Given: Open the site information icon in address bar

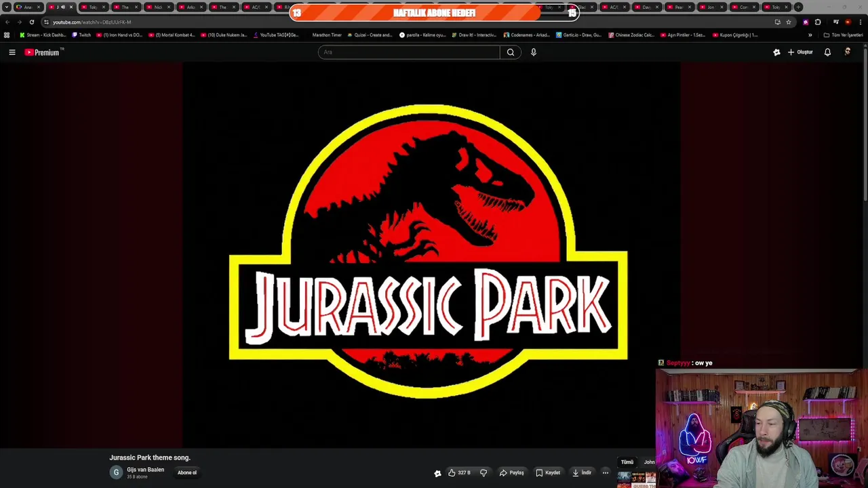Looking at the screenshot, I should coord(46,22).
